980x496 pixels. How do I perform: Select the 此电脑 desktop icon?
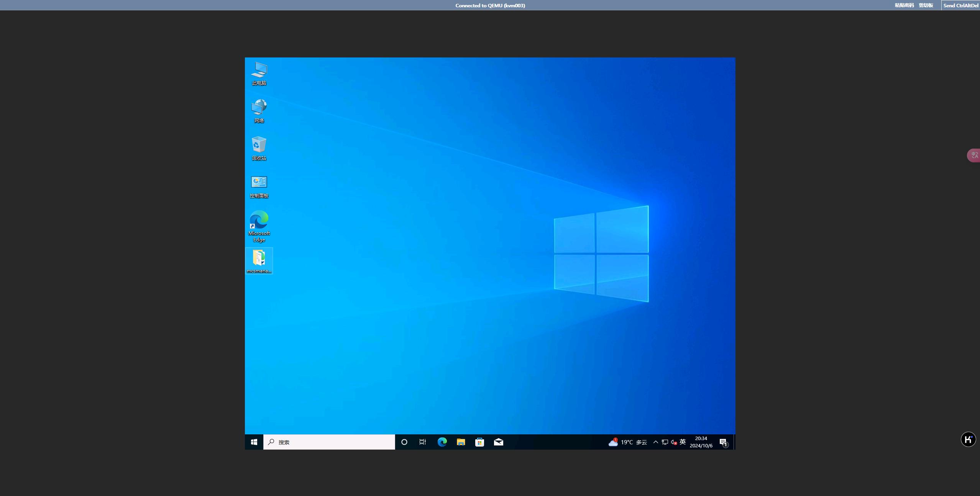pyautogui.click(x=259, y=74)
